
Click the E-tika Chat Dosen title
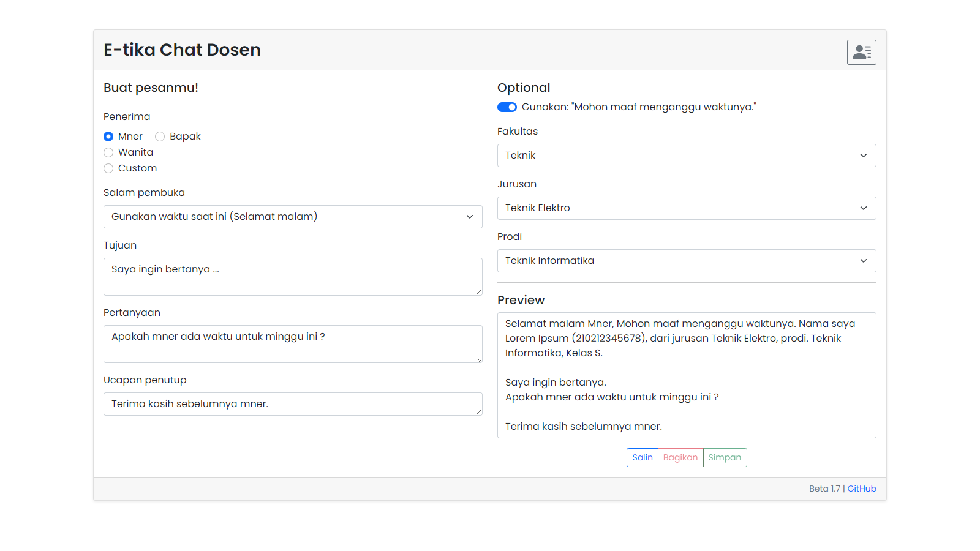point(181,50)
